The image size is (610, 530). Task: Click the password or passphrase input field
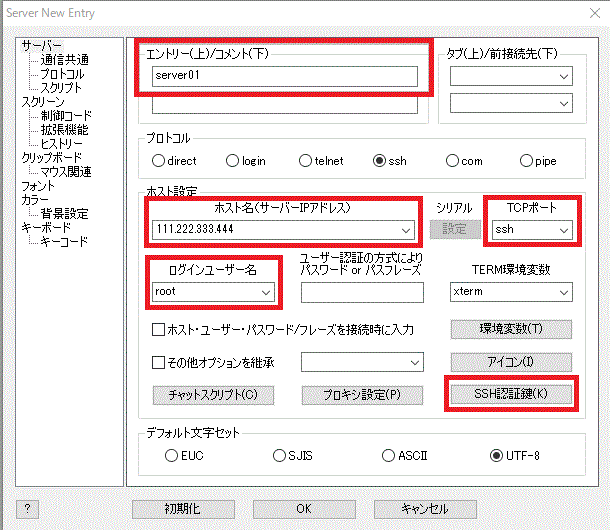362,292
